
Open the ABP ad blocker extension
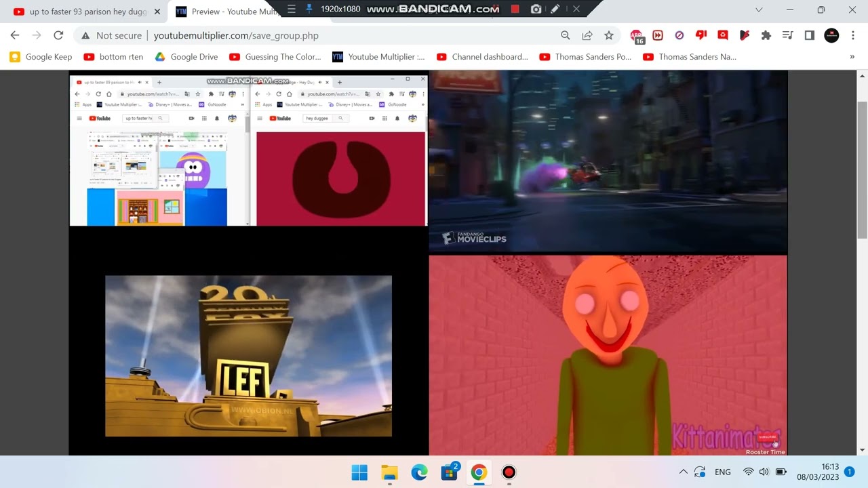point(637,36)
